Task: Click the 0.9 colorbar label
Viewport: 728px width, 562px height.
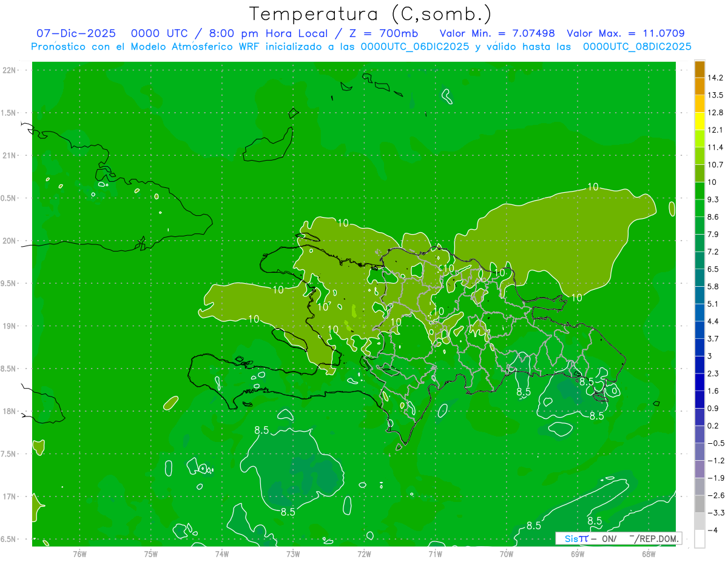Action: point(713,408)
